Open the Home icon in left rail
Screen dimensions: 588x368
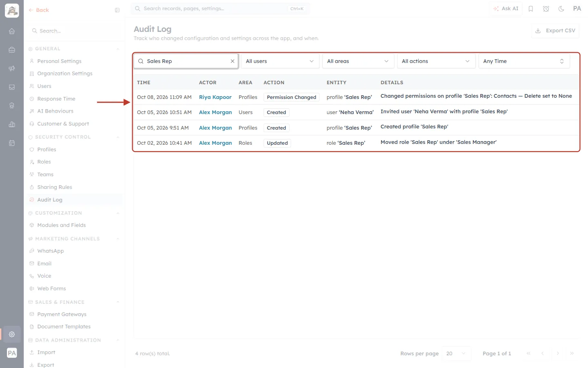coord(12,31)
